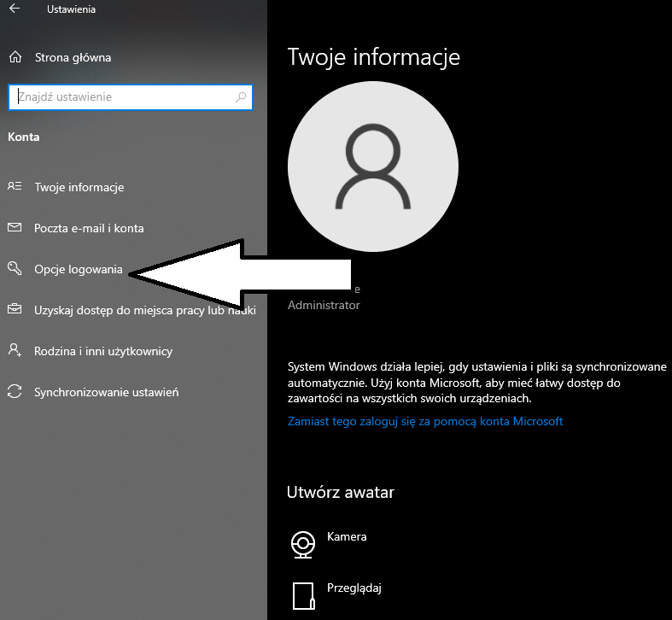
Task: Open Rodzina i inni użytkownicy
Action: [x=103, y=351]
